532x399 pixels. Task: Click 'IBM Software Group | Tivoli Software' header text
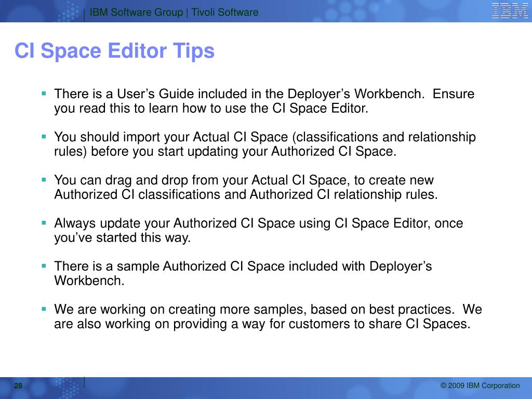point(174,12)
